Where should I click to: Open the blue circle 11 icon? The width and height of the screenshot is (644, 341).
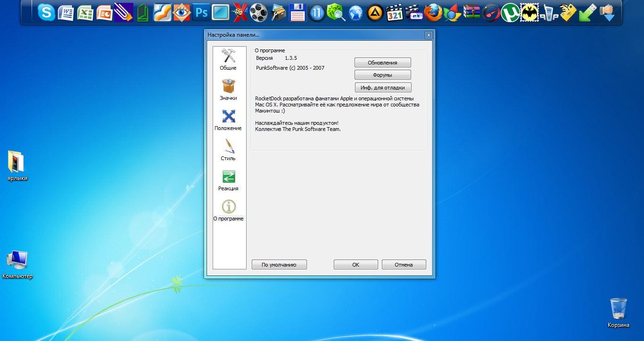317,13
